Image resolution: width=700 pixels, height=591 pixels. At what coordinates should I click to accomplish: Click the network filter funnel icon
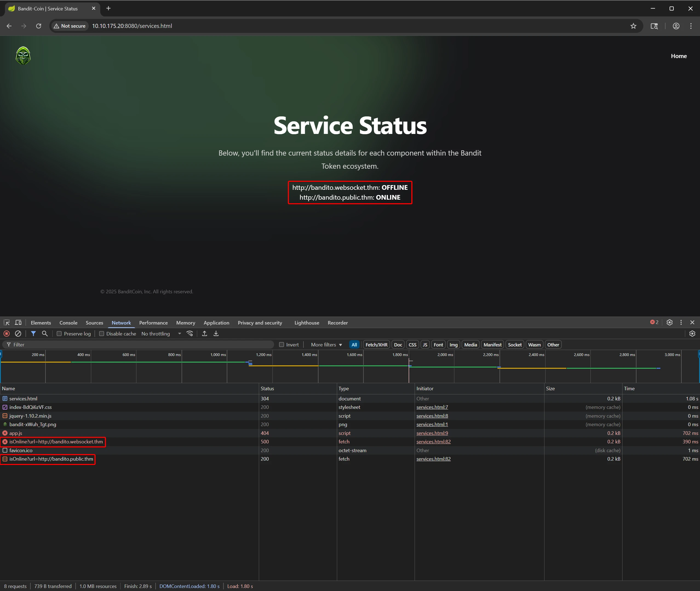point(33,334)
